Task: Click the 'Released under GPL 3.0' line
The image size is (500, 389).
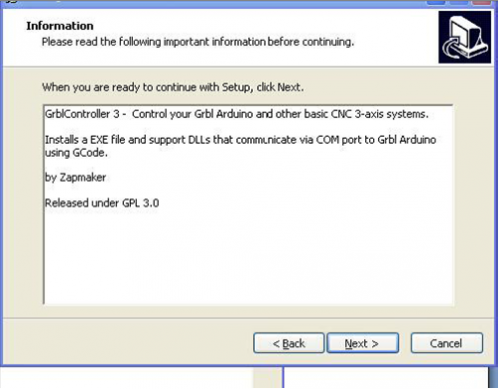Action: pos(102,203)
